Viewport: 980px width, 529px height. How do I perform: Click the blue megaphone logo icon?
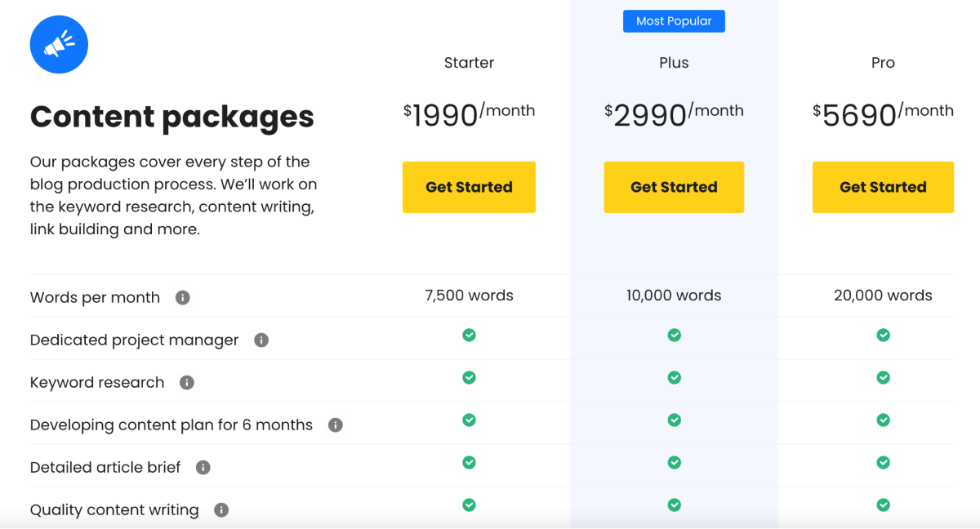pyautogui.click(x=59, y=44)
